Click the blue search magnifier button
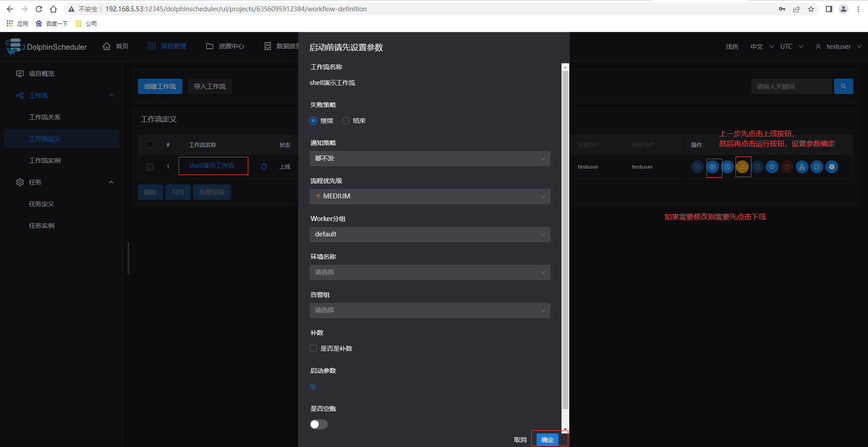This screenshot has width=868, height=447. pyautogui.click(x=844, y=86)
